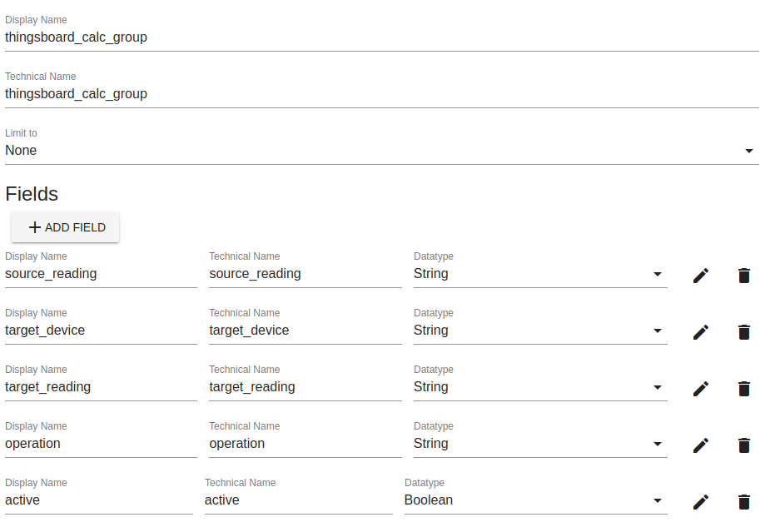Delete the active Boolean field
The width and height of the screenshot is (770, 532).
744,502
